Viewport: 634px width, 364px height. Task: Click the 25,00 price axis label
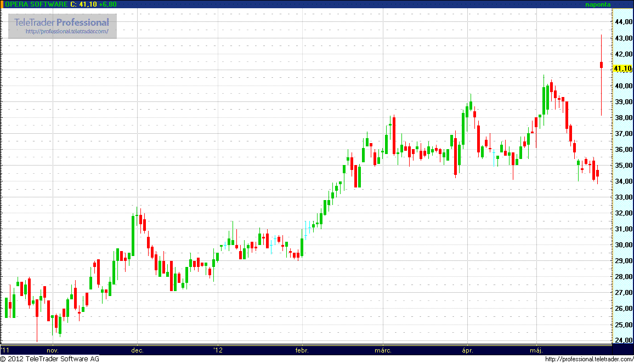[x=624, y=325]
